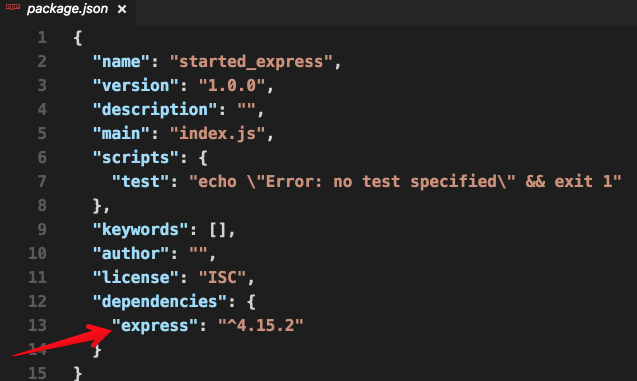
Task: Click the "1.0.0" version value
Action: [232, 86]
